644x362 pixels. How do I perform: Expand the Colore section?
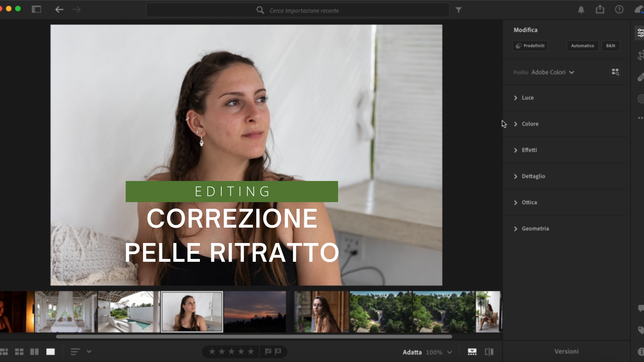[x=530, y=124]
